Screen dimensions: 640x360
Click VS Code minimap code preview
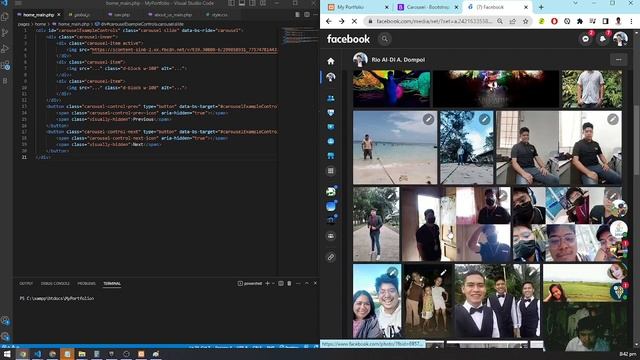pos(300,36)
